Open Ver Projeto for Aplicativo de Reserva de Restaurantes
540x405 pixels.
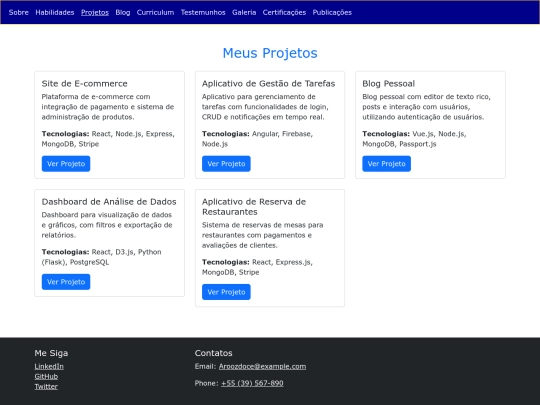(x=226, y=292)
